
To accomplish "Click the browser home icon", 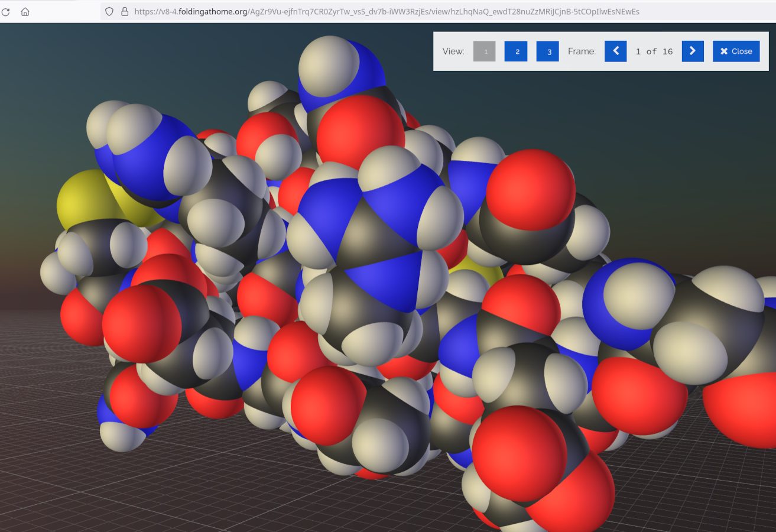I will pyautogui.click(x=24, y=11).
